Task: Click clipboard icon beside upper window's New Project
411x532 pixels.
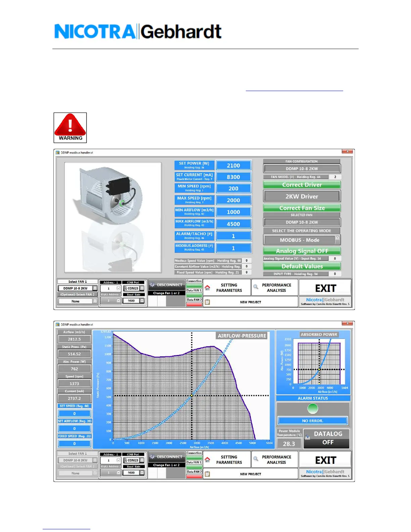Action: (x=208, y=302)
